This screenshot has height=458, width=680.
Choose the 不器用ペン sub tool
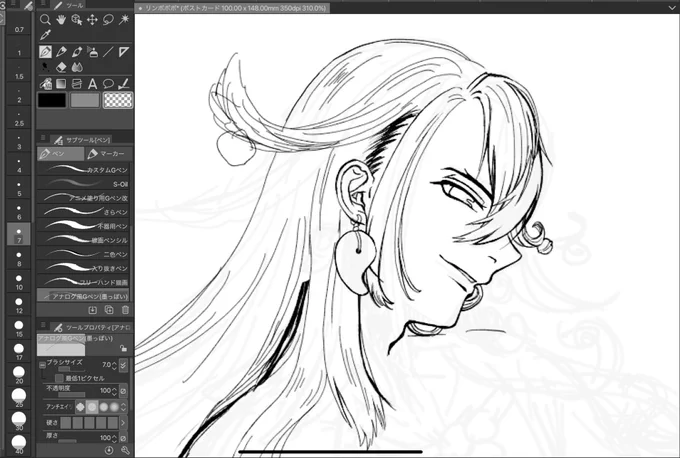(x=83, y=226)
